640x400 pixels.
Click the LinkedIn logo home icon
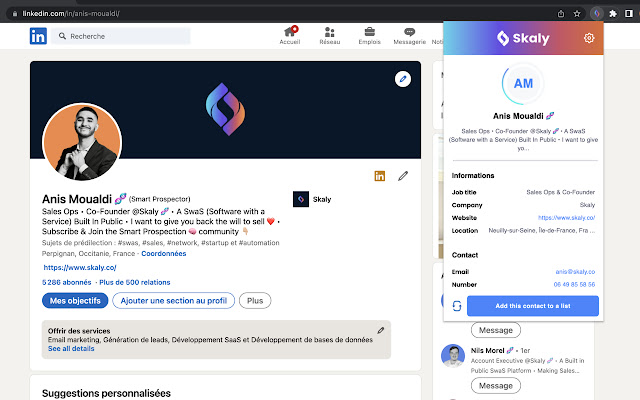[38, 36]
